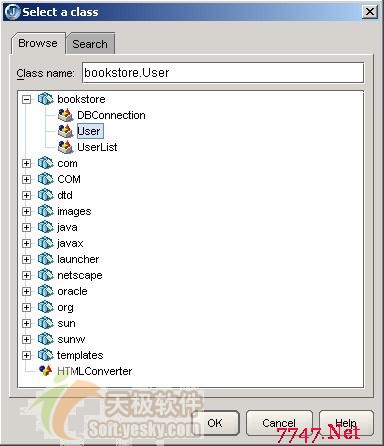Expand the templates package node
The height and width of the screenshot is (446, 384).
[27, 355]
